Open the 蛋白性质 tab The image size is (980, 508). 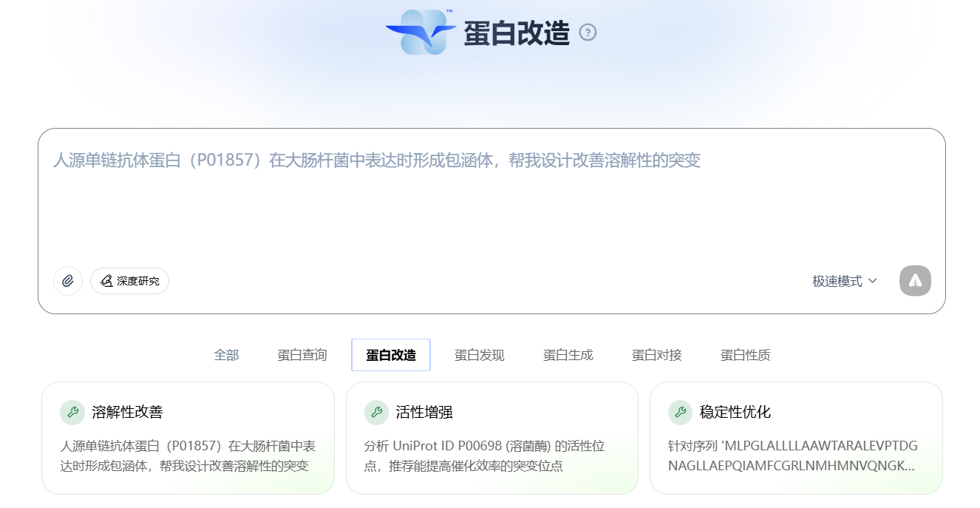746,355
